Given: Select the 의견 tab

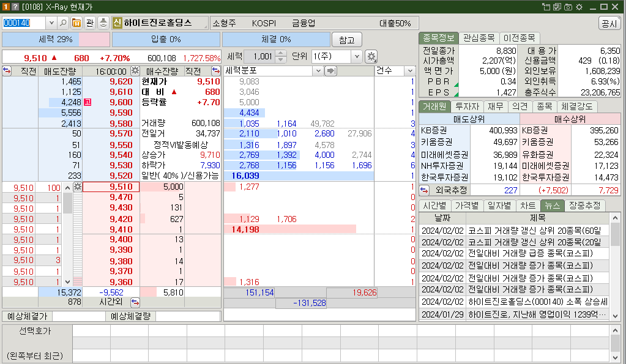Looking at the screenshot, I should click(x=520, y=106).
